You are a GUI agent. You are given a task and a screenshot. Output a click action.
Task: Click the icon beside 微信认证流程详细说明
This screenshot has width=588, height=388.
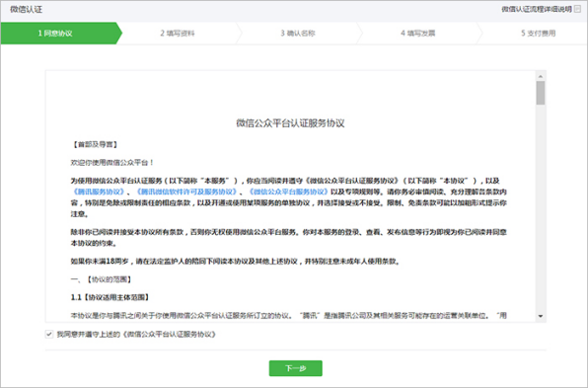pyautogui.click(x=578, y=9)
